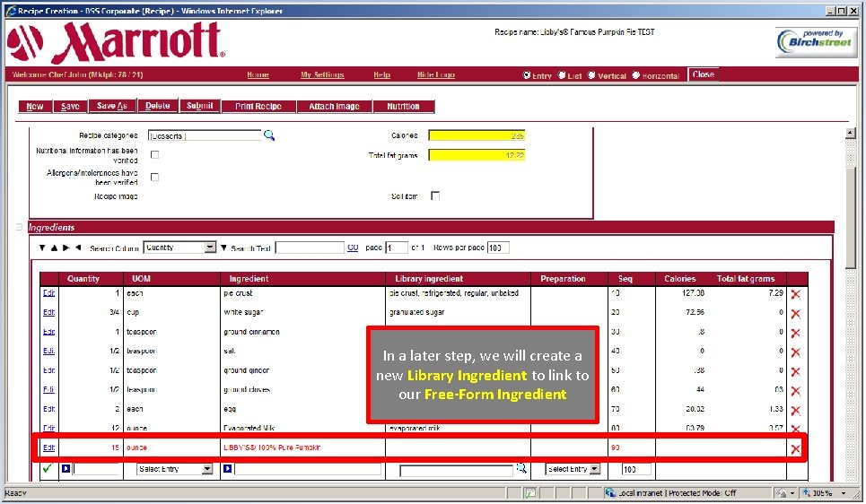The width and height of the screenshot is (866, 504).
Task: Click the Nutrition button
Action: pos(403,106)
